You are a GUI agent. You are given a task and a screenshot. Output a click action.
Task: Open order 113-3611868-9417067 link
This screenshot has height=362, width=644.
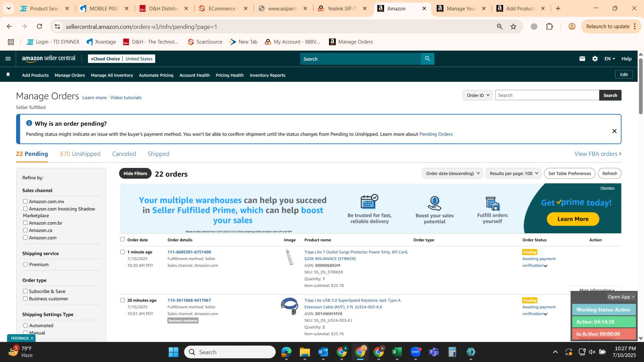(x=189, y=300)
